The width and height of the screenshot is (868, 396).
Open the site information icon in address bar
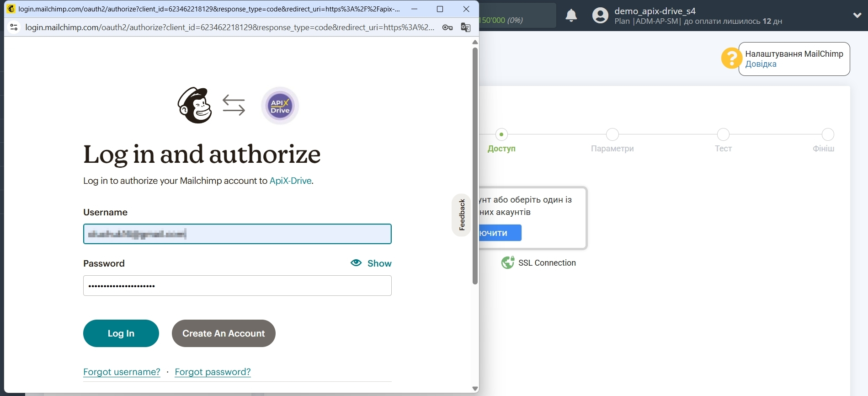[14, 27]
